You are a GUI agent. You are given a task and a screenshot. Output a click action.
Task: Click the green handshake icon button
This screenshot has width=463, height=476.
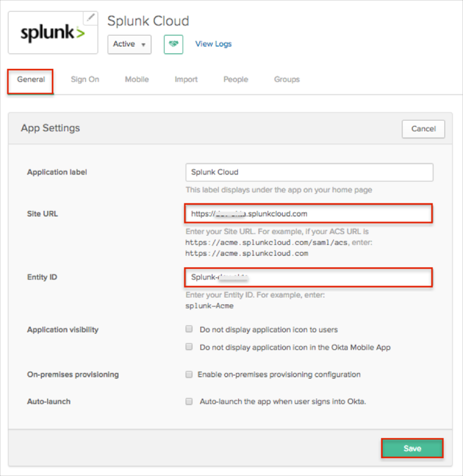click(173, 44)
